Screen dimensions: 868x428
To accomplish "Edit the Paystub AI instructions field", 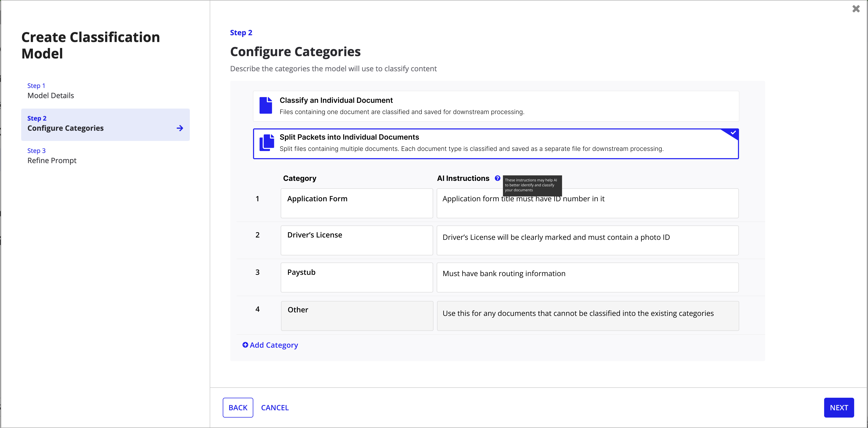I will tap(587, 277).
